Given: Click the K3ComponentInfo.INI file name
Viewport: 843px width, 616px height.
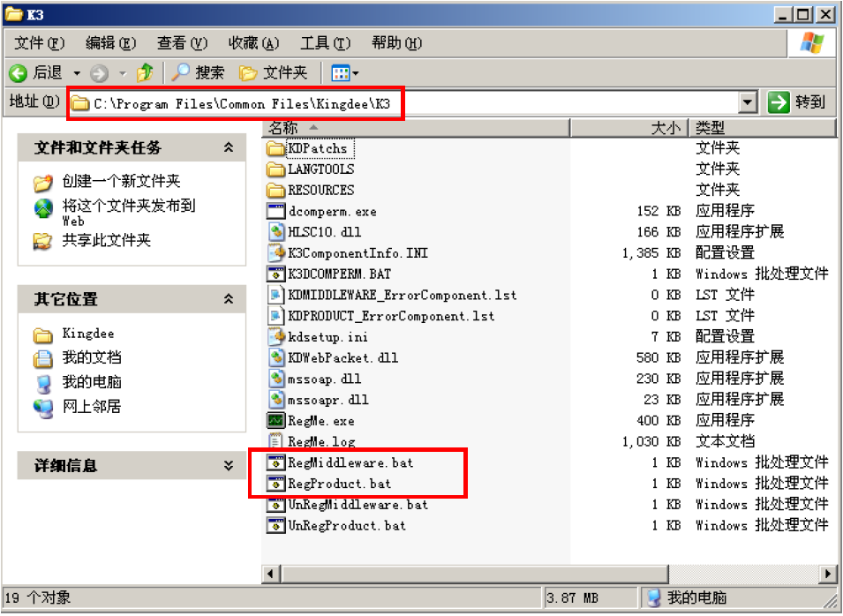Looking at the screenshot, I should 358,253.
